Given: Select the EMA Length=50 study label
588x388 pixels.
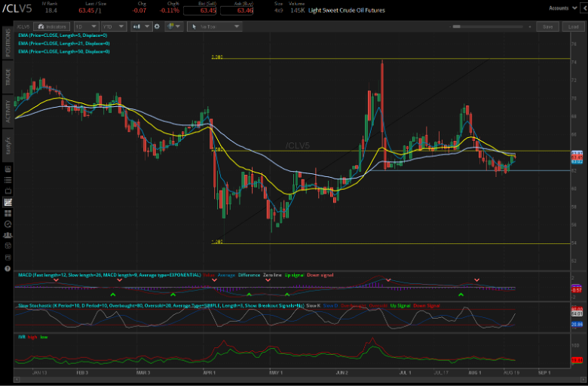Looking at the screenshot, I should (64, 51).
